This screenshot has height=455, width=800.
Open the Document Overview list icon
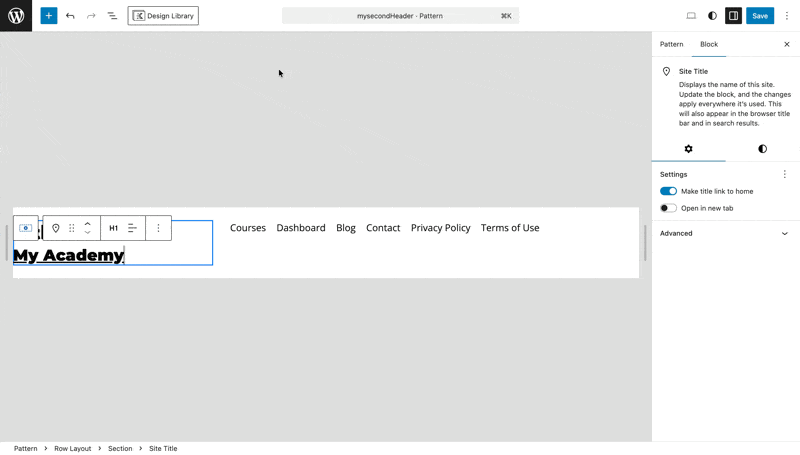[x=112, y=16]
